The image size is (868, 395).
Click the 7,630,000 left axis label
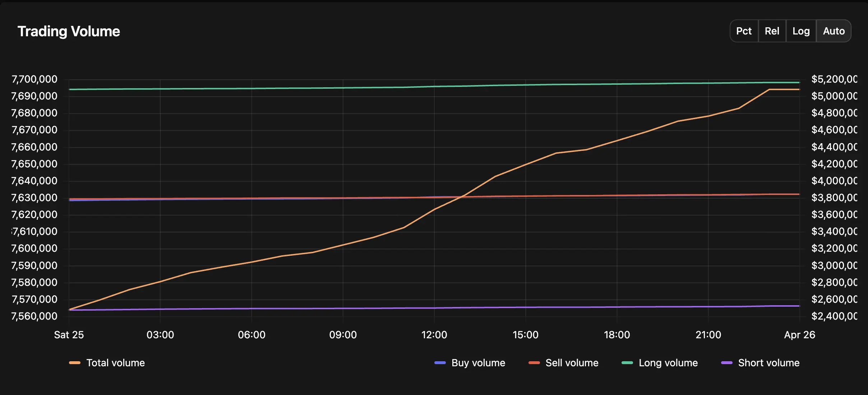point(34,197)
